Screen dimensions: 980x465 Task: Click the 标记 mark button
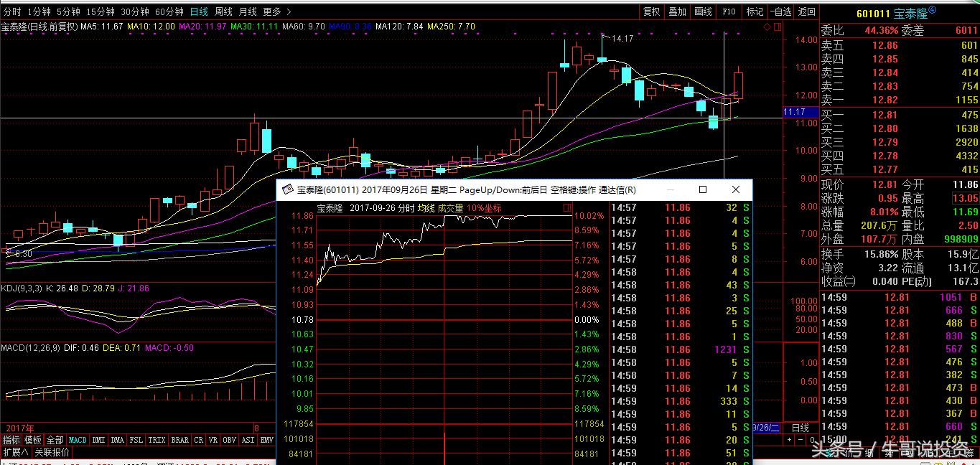[755, 11]
